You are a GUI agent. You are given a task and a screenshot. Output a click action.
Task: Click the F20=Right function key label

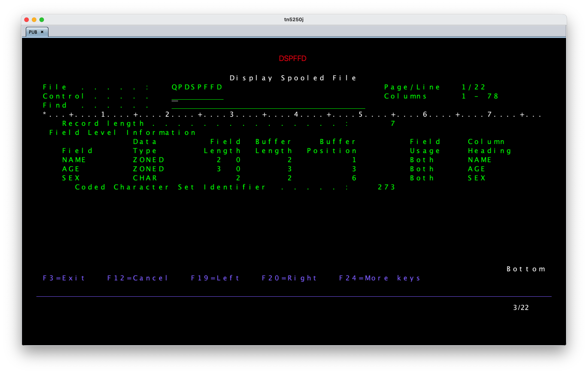[x=289, y=278]
